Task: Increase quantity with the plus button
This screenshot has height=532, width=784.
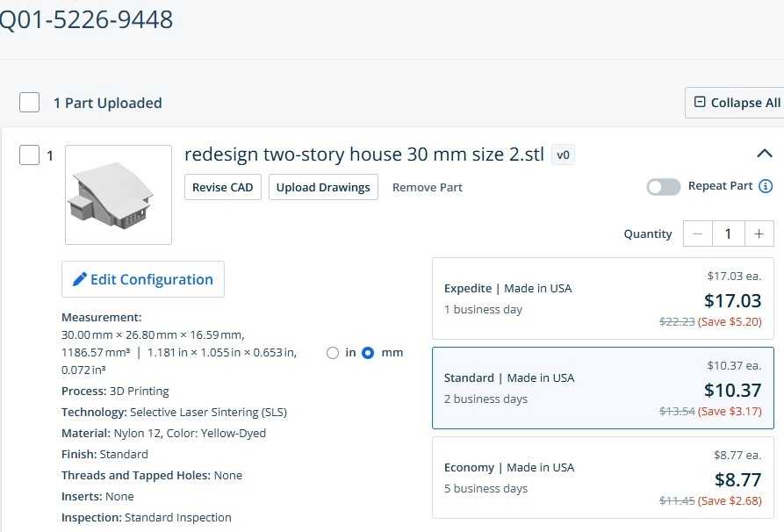Action: [759, 234]
